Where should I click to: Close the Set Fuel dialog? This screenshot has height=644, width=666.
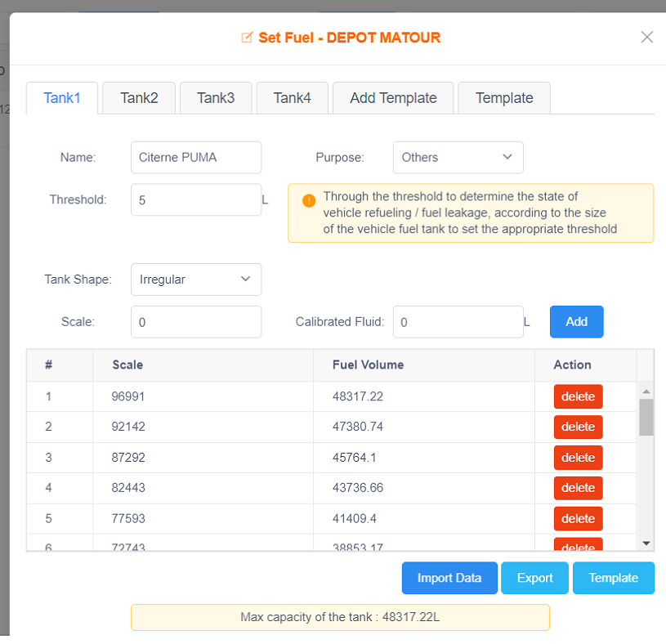pos(646,37)
